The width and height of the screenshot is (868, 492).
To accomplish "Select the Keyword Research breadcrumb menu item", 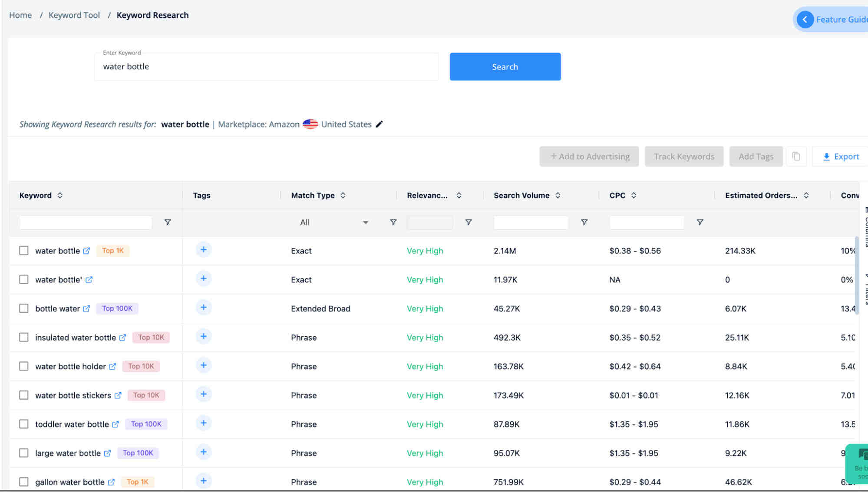I will tap(152, 15).
